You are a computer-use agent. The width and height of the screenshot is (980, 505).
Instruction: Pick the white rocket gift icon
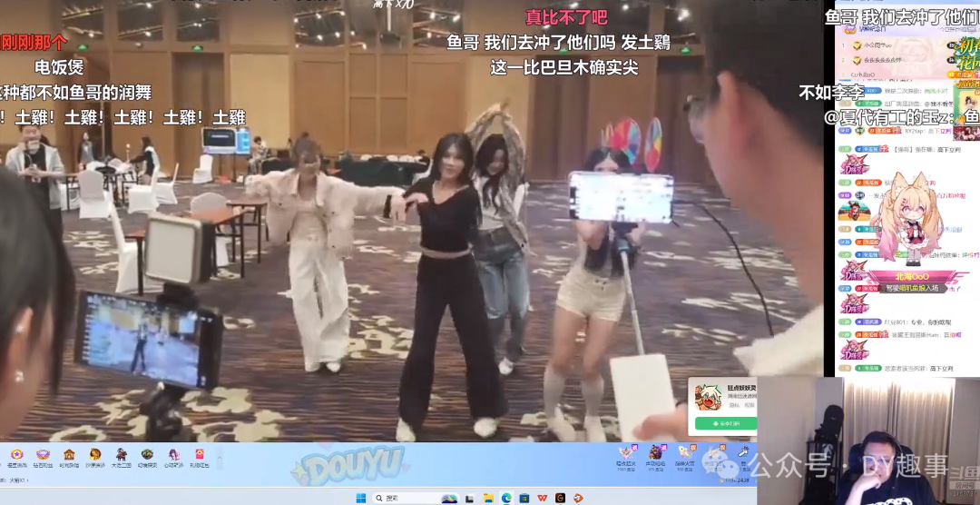(x=684, y=452)
